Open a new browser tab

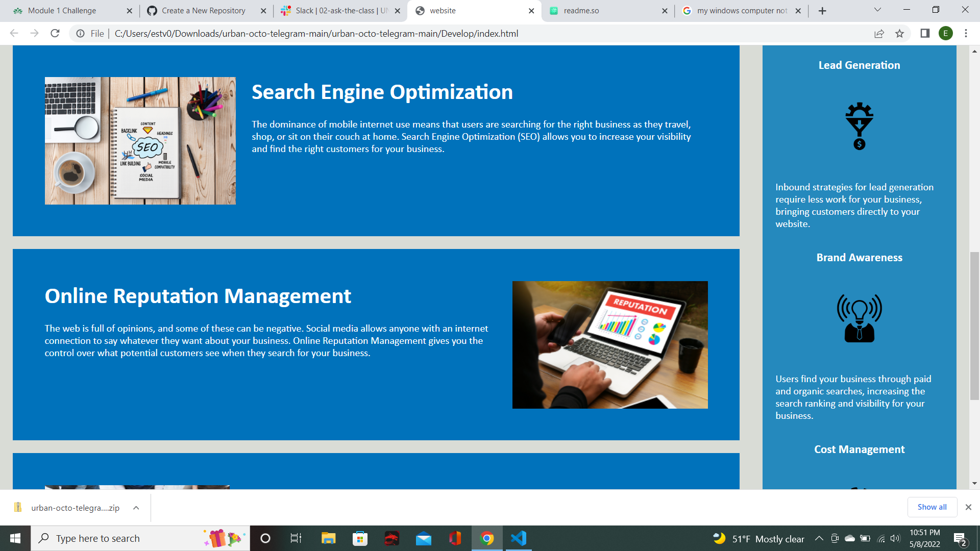click(x=822, y=11)
